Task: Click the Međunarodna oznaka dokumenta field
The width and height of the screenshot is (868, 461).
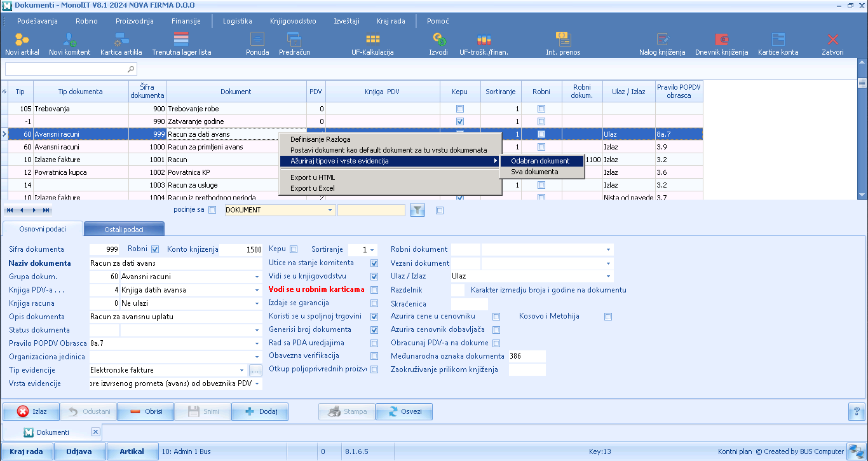Action: point(527,356)
